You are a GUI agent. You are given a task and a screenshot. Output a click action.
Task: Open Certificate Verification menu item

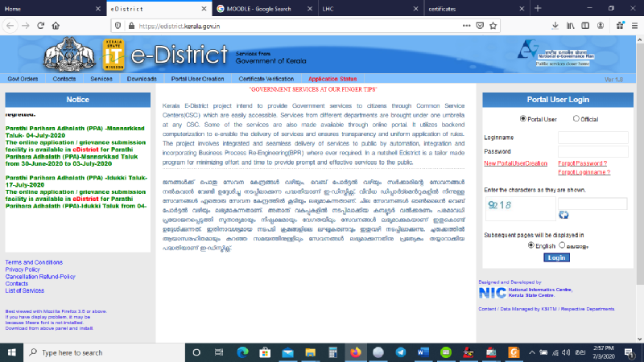point(266,79)
